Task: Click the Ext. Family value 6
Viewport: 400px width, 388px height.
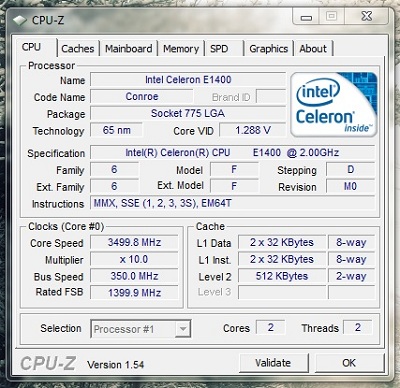Action: [x=114, y=186]
